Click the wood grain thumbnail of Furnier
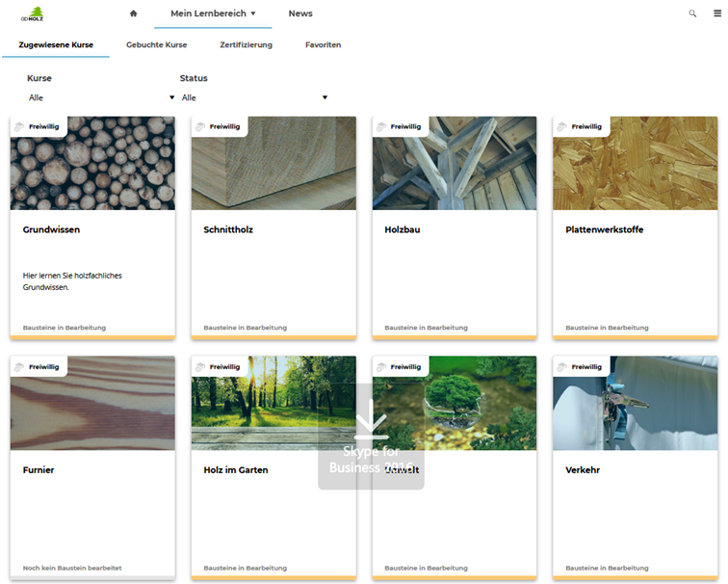Screen dimensions: 728x584 click(92, 403)
